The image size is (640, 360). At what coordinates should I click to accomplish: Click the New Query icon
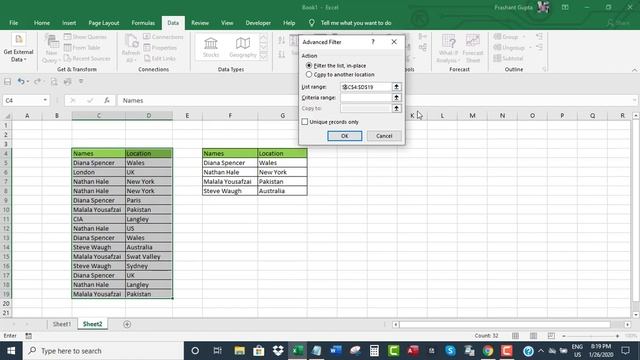click(x=51, y=48)
